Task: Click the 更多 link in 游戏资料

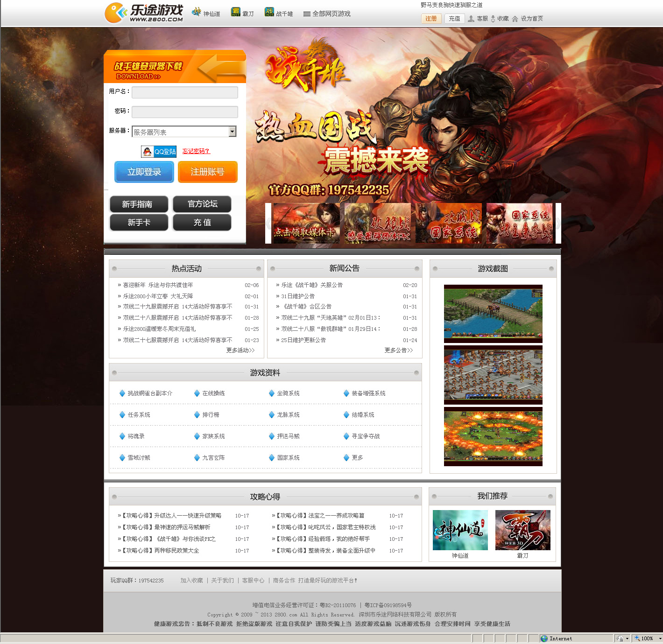Action: click(x=358, y=458)
